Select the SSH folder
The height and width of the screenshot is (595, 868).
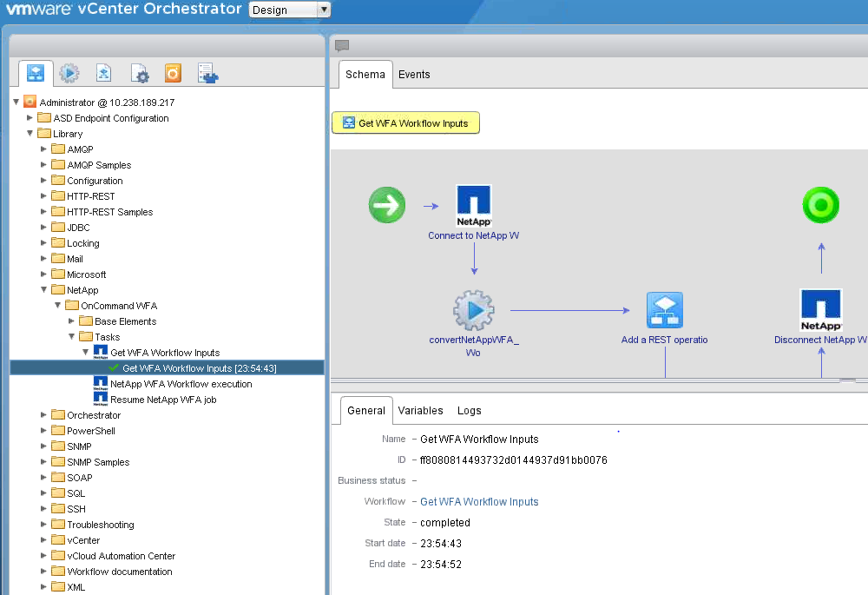click(x=76, y=509)
